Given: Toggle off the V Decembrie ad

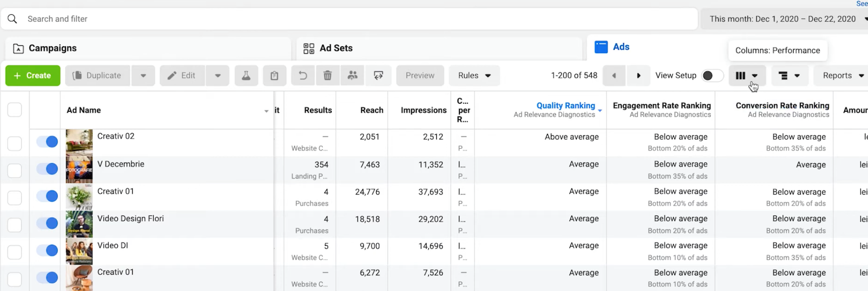Looking at the screenshot, I should tap(47, 169).
